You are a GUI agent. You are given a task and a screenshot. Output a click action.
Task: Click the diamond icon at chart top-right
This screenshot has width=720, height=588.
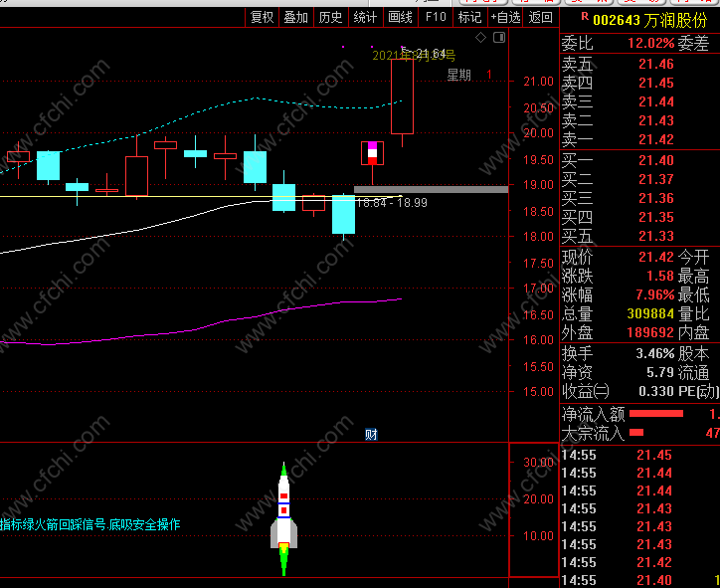pyautogui.click(x=480, y=38)
